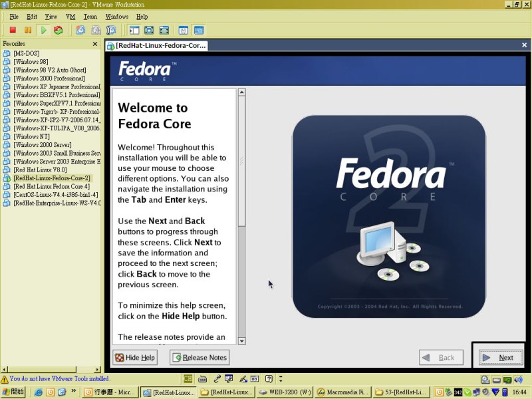
Task: Click the microphone icon in language bar
Action: point(217,378)
